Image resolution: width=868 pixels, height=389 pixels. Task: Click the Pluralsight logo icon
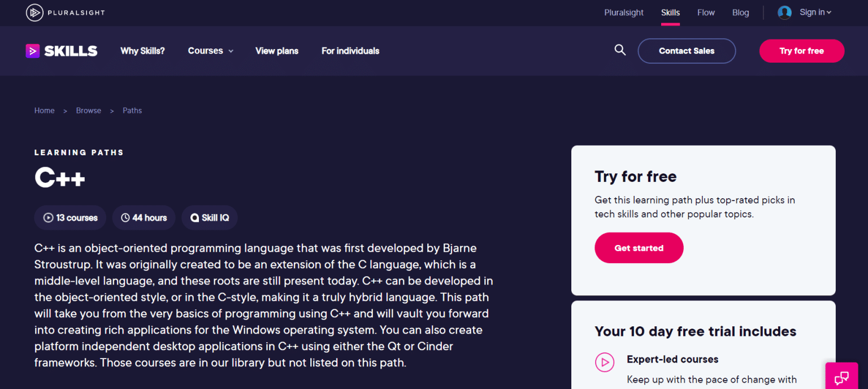click(x=34, y=12)
